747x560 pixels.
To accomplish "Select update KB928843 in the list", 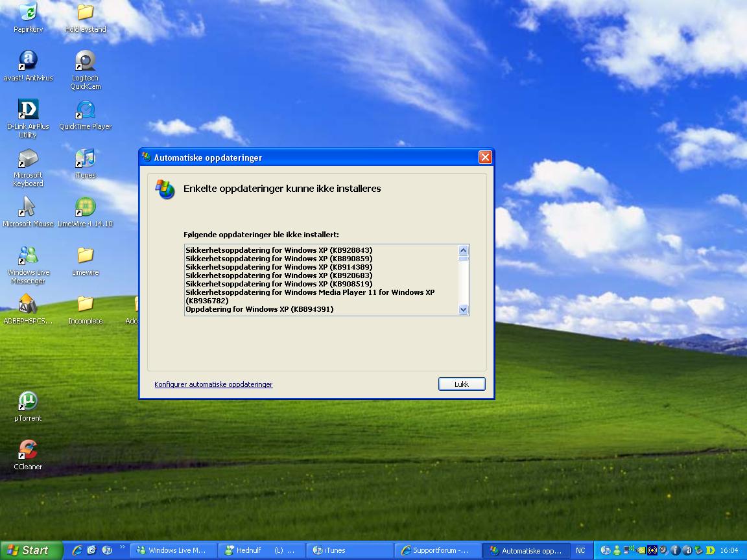I will click(x=279, y=250).
